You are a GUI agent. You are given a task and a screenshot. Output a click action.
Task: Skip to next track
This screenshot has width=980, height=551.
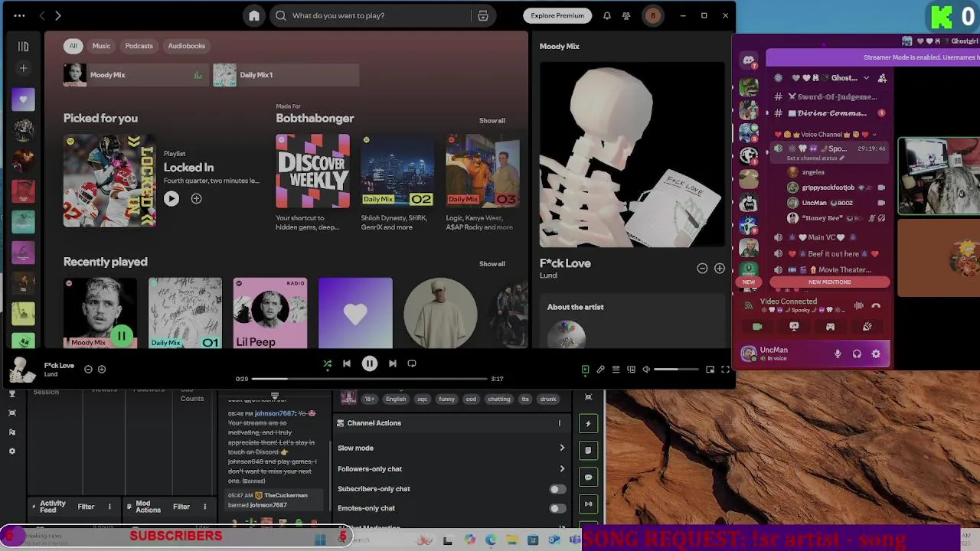pos(392,364)
